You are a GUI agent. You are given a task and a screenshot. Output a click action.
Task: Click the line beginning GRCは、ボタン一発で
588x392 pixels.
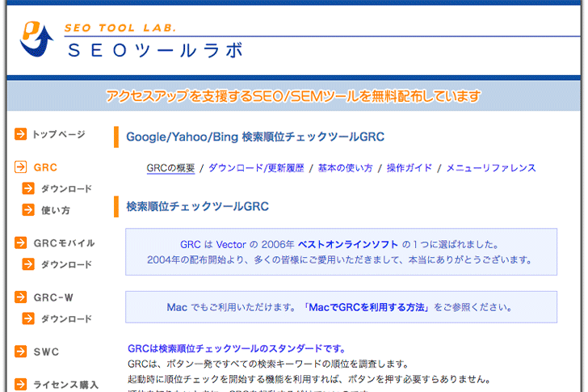tap(268, 364)
